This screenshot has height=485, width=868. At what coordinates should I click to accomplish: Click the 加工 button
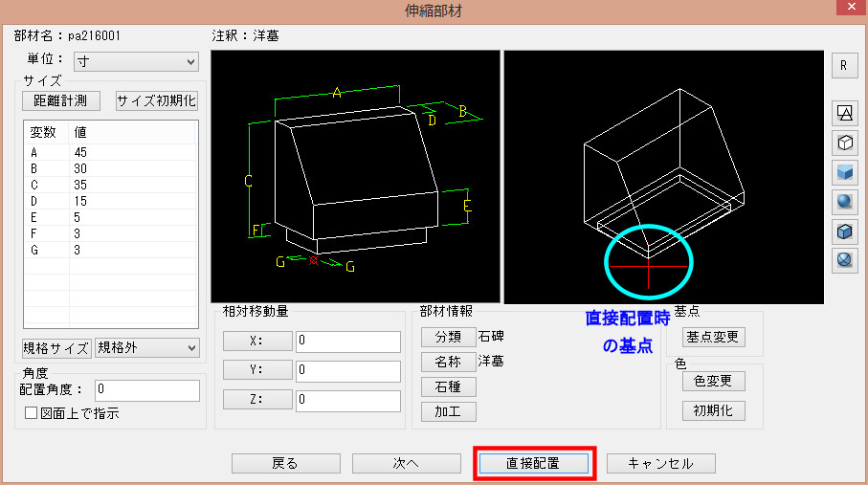point(449,412)
